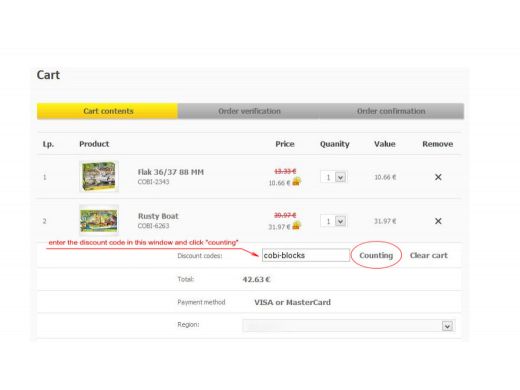Open quantity dropdown for Flak 36/37 88 MM
Viewport: 520px width, 390px height.
340,177
